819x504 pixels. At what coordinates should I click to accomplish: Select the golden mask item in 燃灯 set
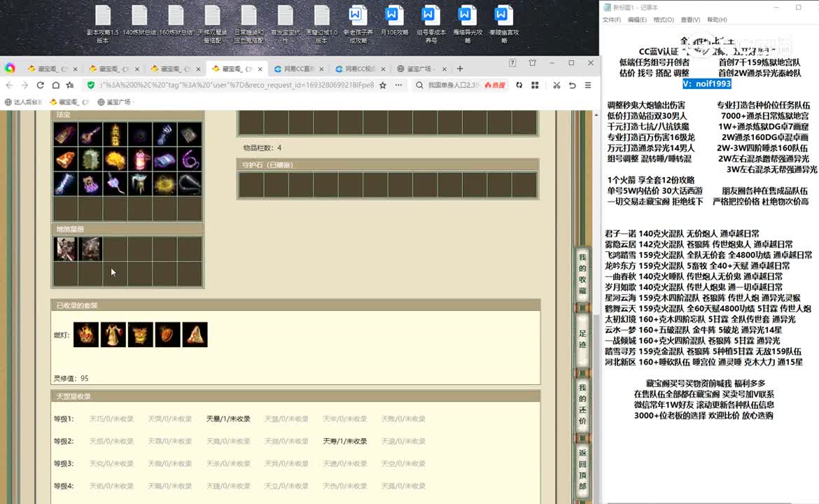(x=141, y=335)
